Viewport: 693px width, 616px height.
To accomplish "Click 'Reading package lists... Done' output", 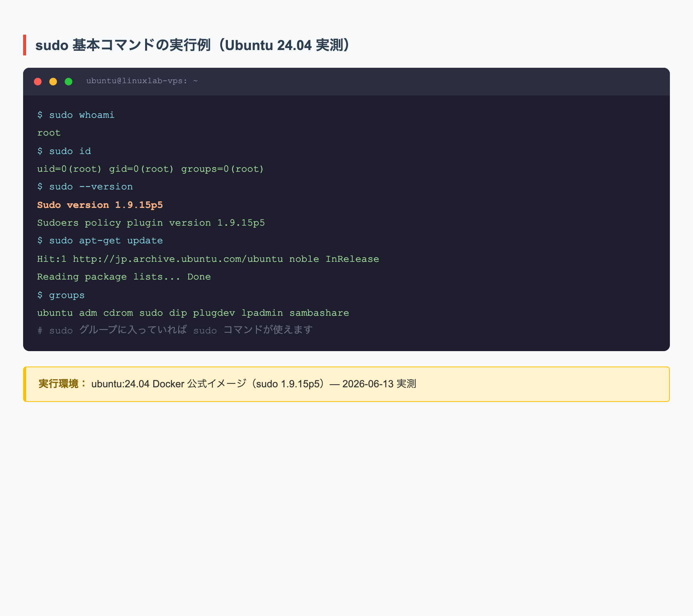I will point(124,277).
